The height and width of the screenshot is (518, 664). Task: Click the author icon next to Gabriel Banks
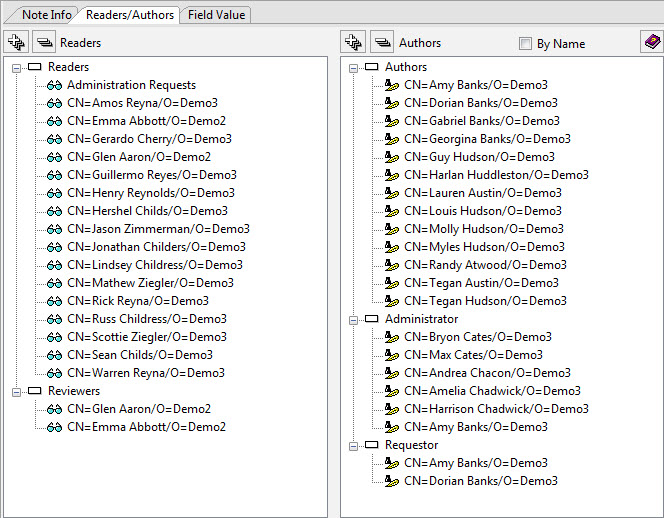click(393, 121)
